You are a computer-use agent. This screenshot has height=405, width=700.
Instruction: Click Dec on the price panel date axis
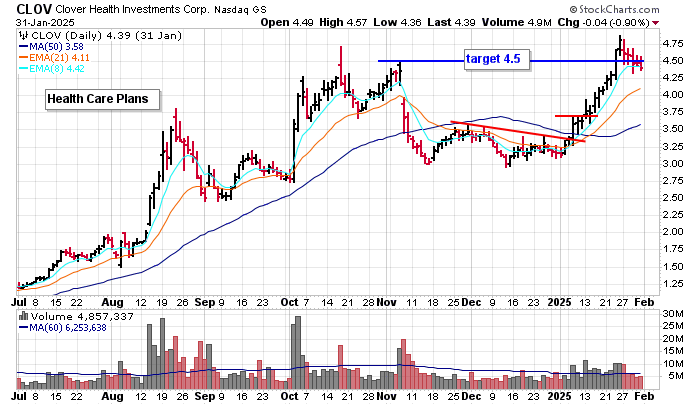click(471, 302)
